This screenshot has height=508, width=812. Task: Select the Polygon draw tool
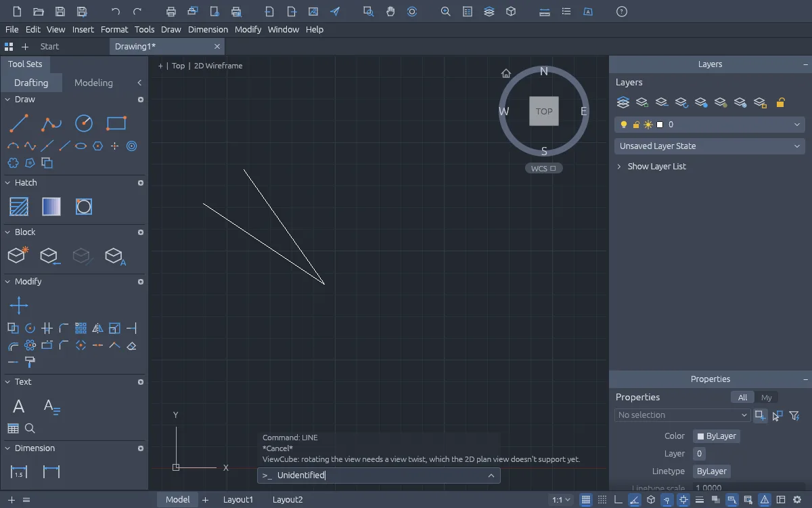(x=97, y=146)
